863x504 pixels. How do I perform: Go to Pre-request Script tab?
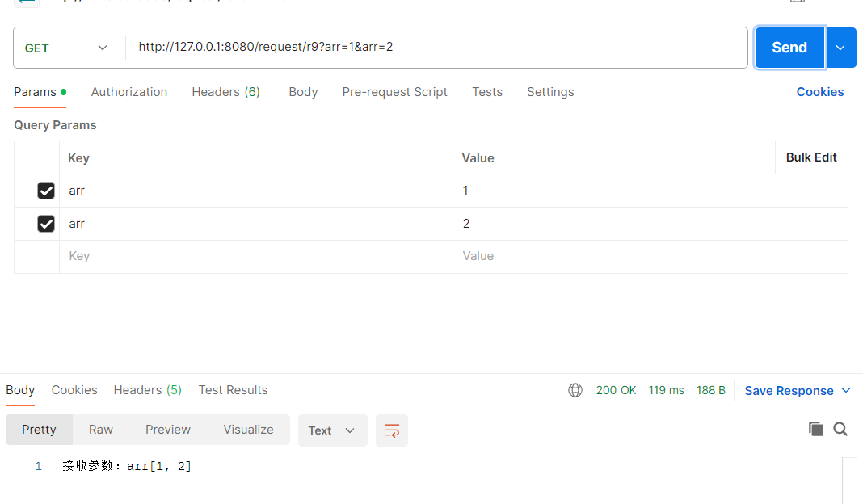tap(394, 92)
